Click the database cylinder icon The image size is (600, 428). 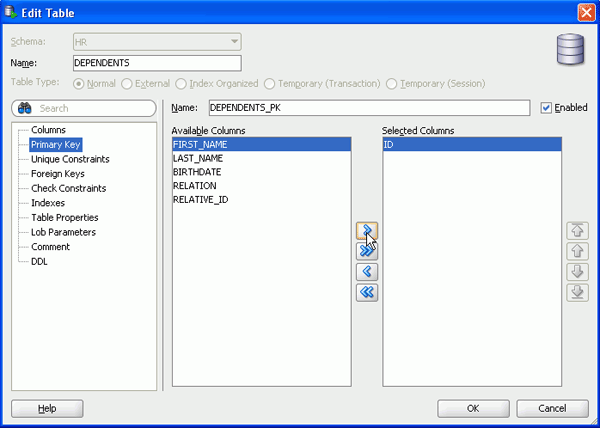[571, 49]
